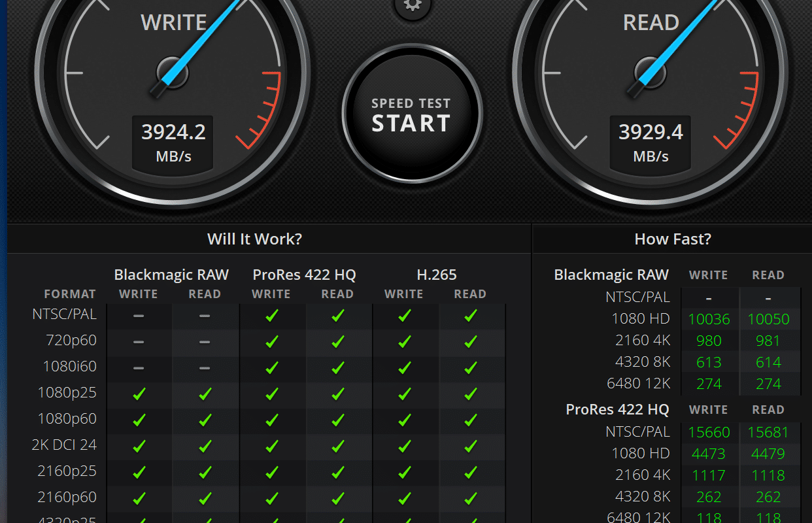This screenshot has height=523, width=812.
Task: Click the 980 write value for Blackmagic RAW 2160 4K
Action: point(709,341)
